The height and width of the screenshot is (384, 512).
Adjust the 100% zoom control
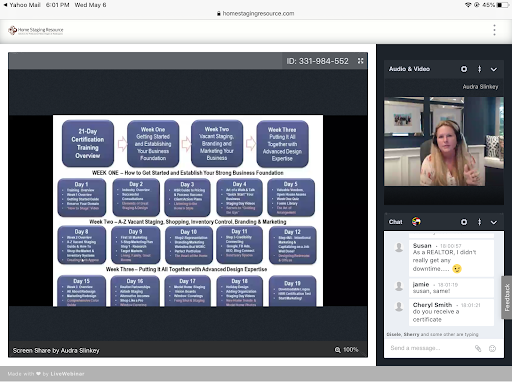(347, 350)
